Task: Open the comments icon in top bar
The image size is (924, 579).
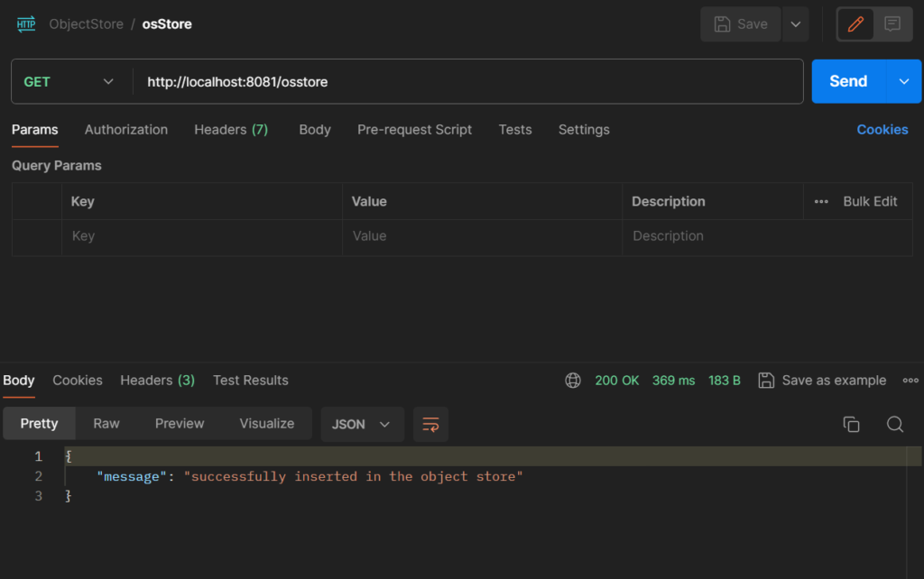Action: pos(892,24)
